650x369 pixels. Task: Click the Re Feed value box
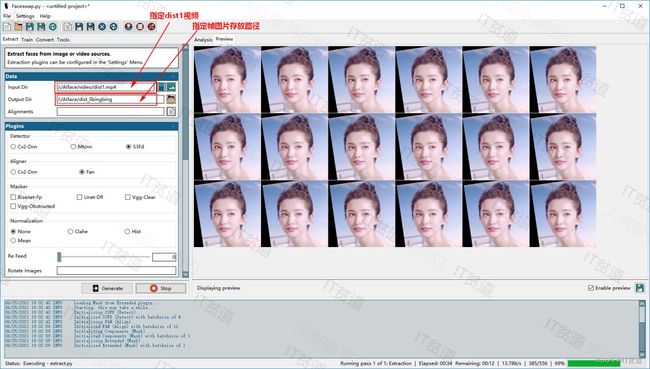[x=164, y=257]
